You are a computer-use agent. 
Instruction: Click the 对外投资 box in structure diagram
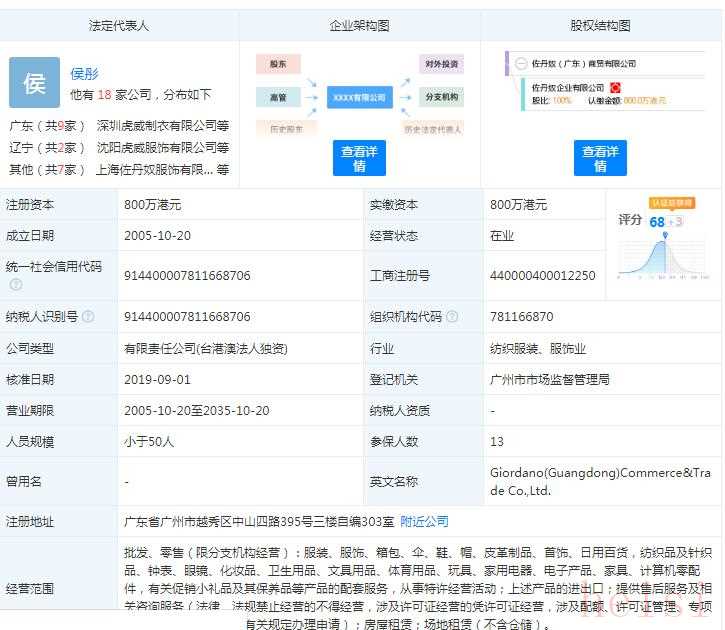click(442, 64)
